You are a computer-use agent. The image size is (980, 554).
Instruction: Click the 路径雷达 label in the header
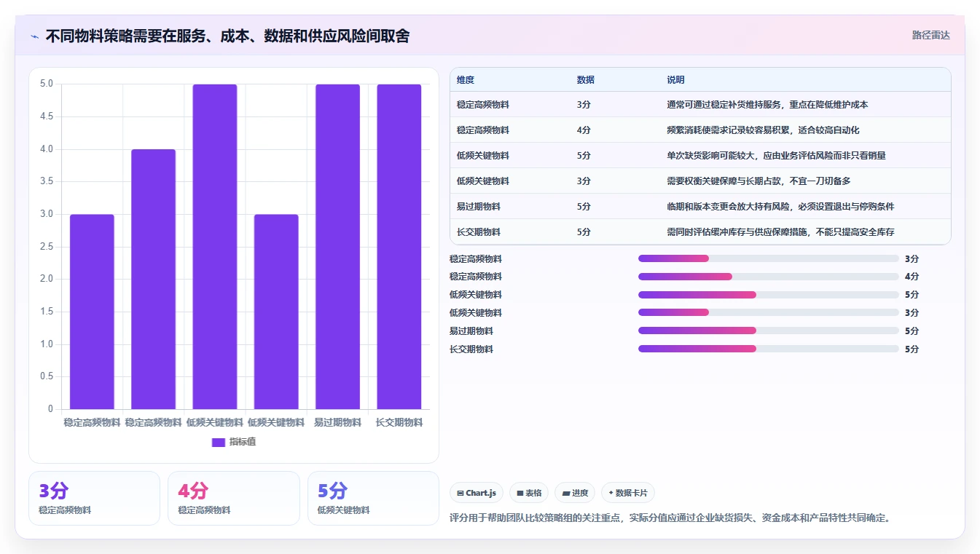(x=931, y=35)
